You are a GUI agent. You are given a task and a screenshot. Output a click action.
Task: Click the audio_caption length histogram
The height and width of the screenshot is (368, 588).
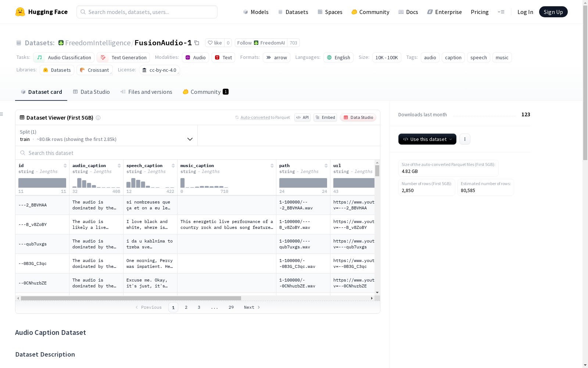[x=96, y=183]
